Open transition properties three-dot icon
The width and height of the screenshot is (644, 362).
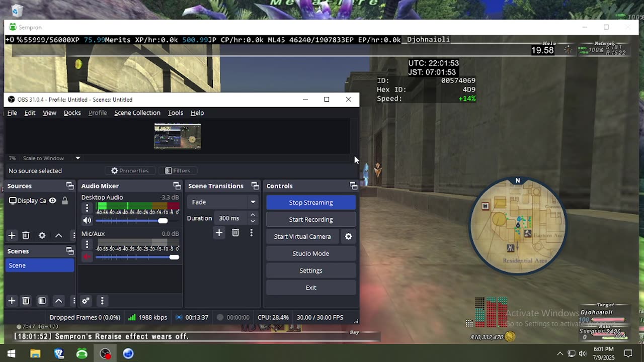pos(252,232)
